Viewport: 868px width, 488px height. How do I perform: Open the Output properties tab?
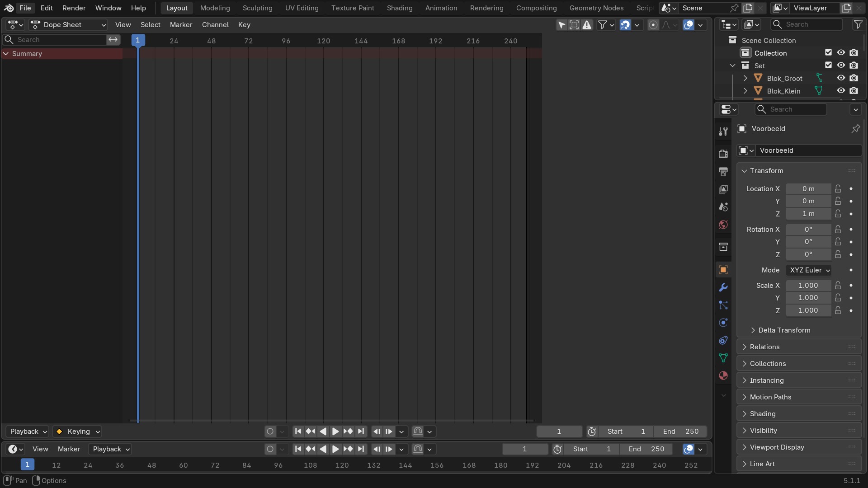[x=723, y=171]
